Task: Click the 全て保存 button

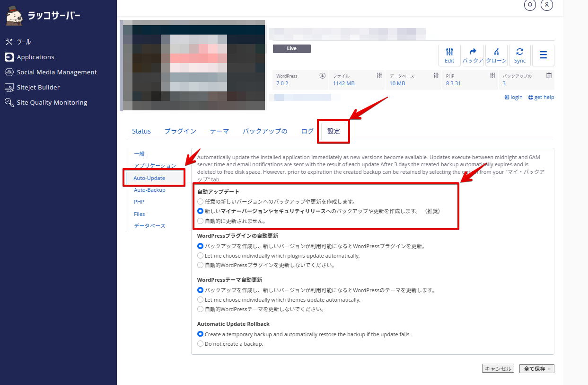Action: [x=536, y=369]
